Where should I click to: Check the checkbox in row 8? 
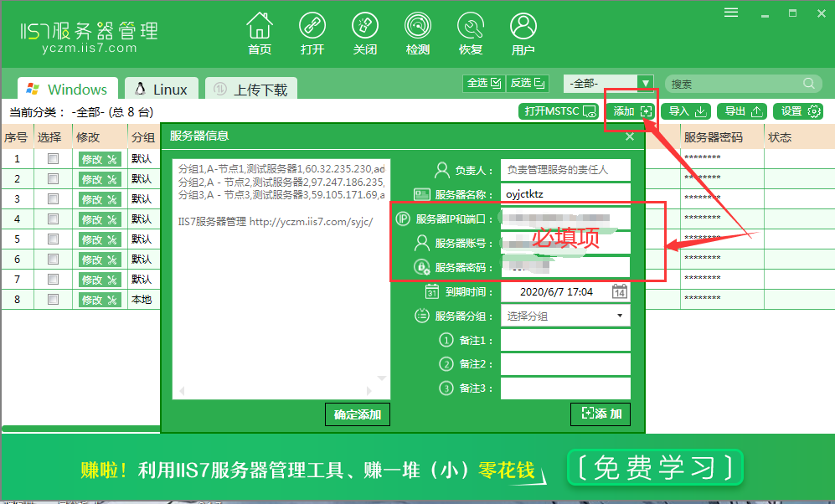pos(53,300)
